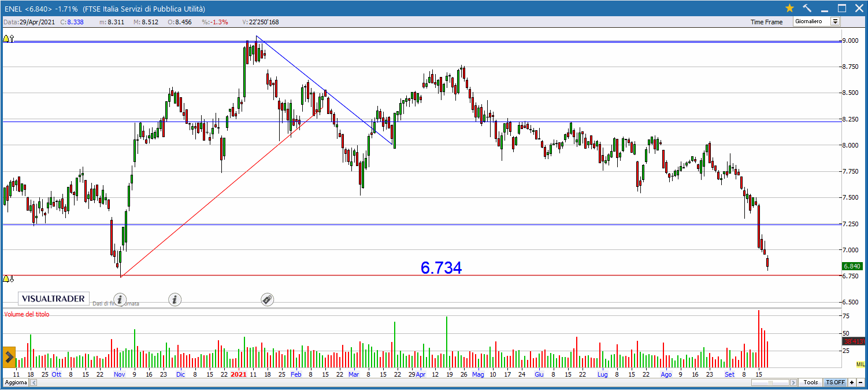Click the price tag marker icon
This screenshot has height=390, width=868.
pos(267,299)
